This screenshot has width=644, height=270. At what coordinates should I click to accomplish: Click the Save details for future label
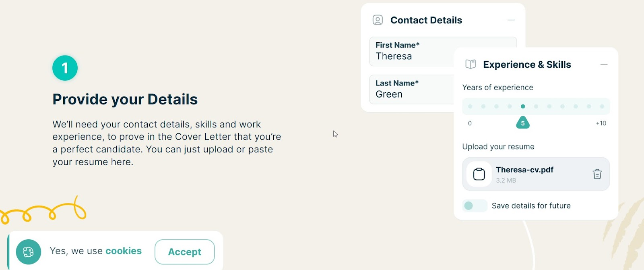531,206
